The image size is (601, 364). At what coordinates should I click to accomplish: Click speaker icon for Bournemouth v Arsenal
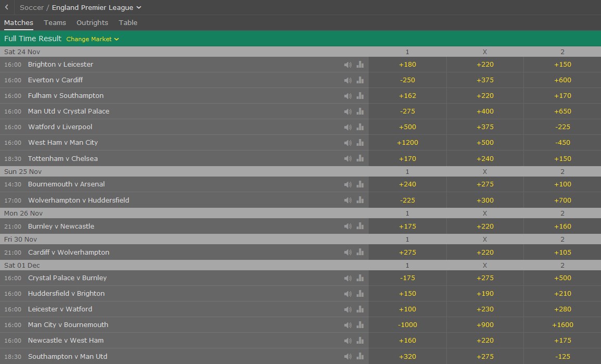point(348,184)
